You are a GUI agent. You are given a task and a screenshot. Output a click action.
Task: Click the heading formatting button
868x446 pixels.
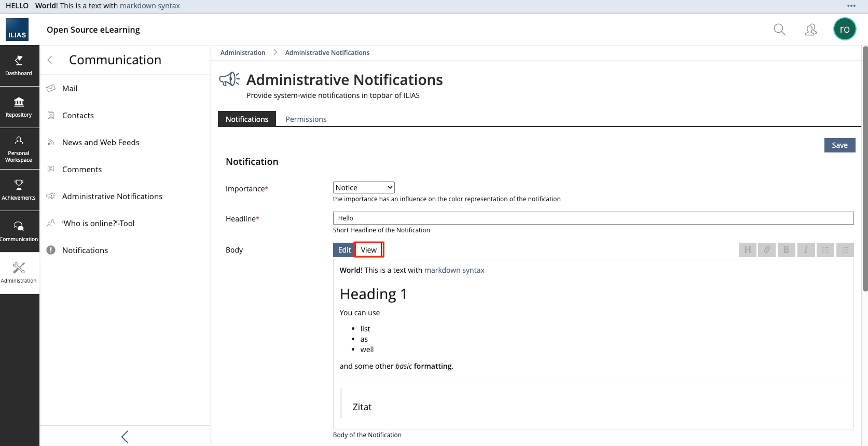coord(747,250)
